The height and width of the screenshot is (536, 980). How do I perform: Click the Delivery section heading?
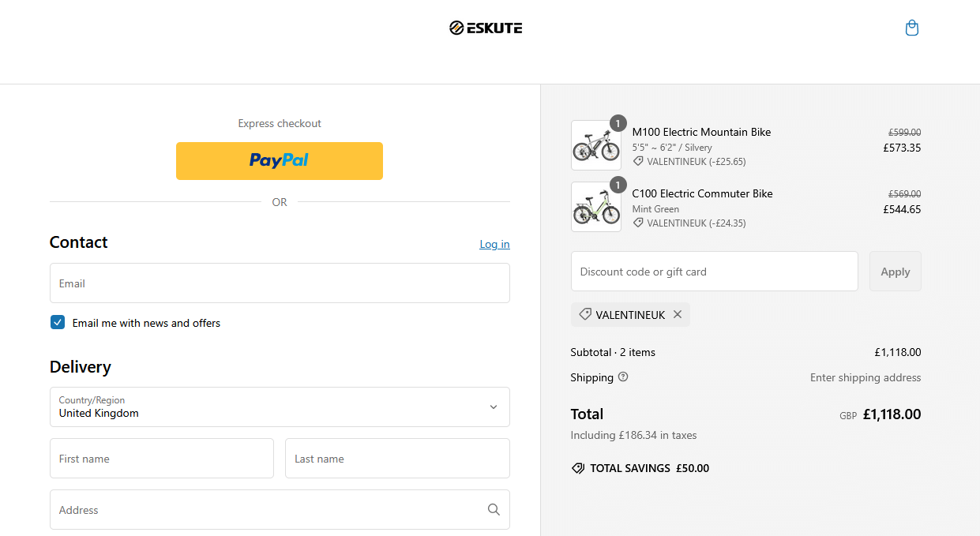pos(80,367)
